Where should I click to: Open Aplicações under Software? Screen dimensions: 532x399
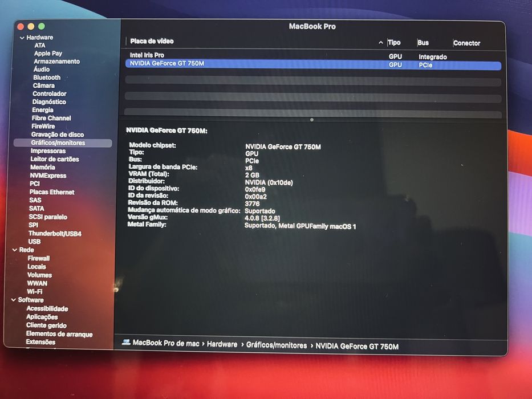point(42,317)
